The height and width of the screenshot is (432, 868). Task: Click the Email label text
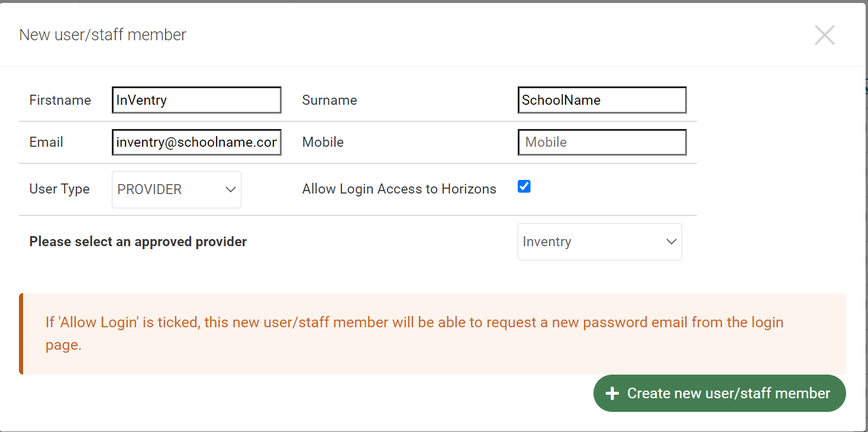click(46, 142)
